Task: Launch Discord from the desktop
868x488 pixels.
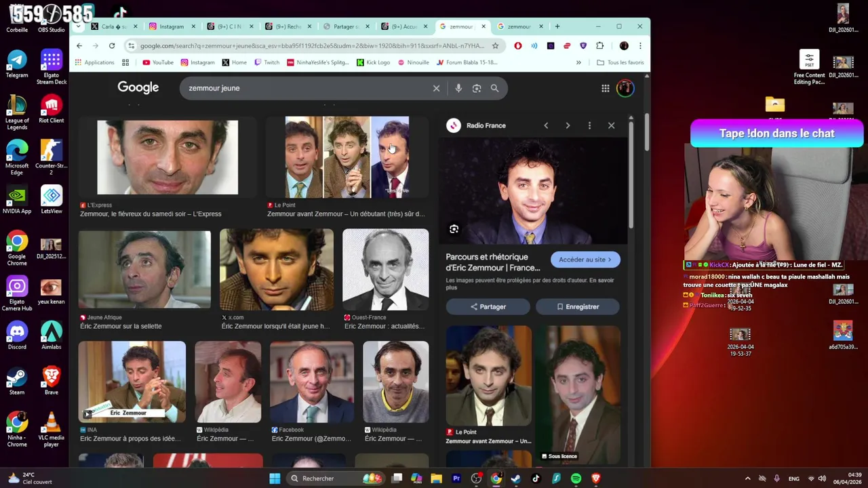Action: [17, 336]
